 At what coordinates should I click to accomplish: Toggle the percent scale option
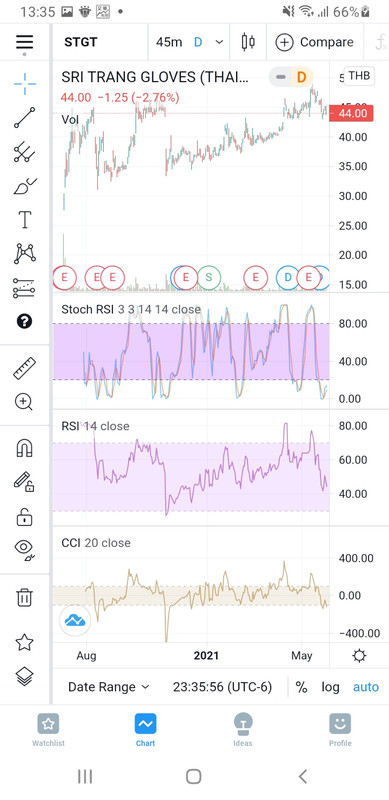click(x=301, y=687)
